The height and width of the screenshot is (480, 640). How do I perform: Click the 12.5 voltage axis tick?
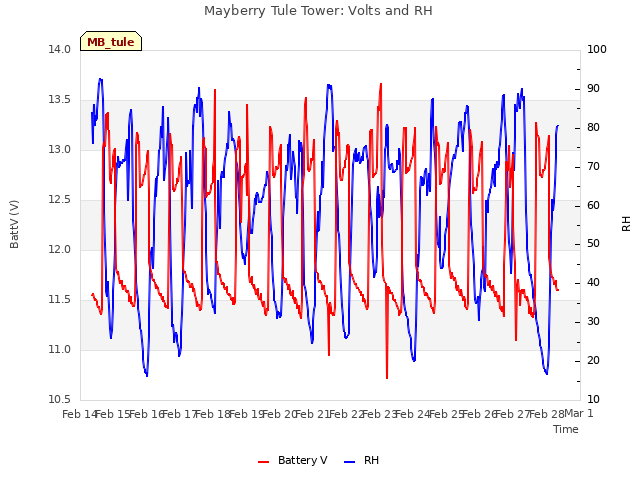[x=59, y=200]
